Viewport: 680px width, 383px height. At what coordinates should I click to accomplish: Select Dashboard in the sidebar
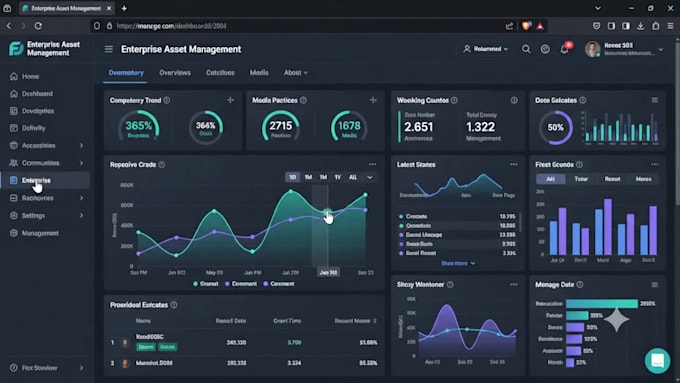(x=37, y=94)
